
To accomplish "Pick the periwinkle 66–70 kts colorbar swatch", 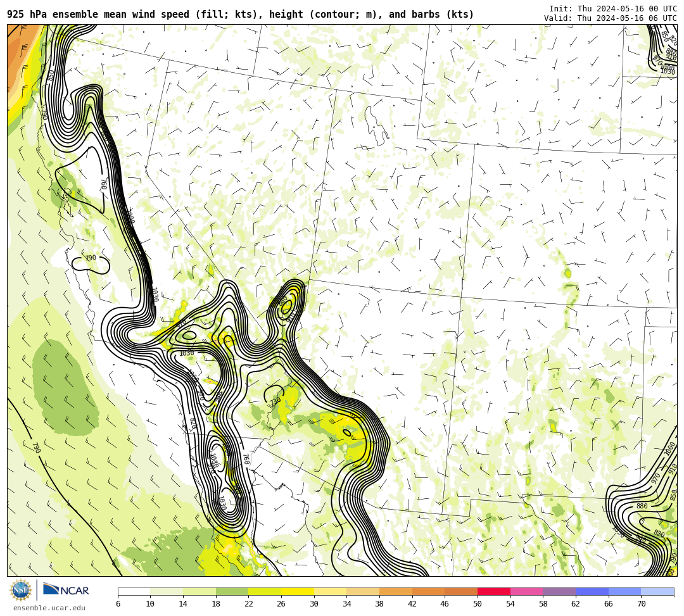I will click(624, 591).
